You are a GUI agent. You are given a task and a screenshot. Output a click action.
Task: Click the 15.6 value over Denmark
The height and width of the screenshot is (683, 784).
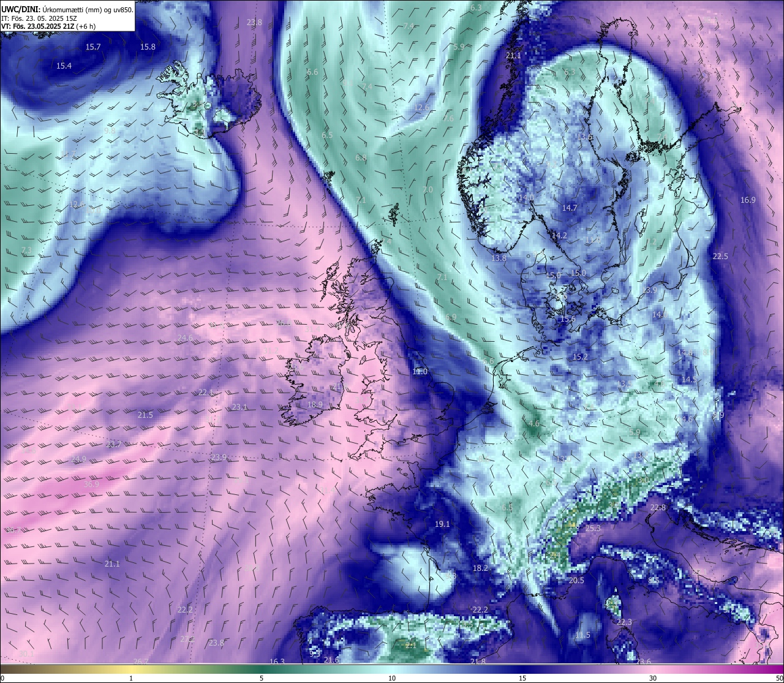568,319
